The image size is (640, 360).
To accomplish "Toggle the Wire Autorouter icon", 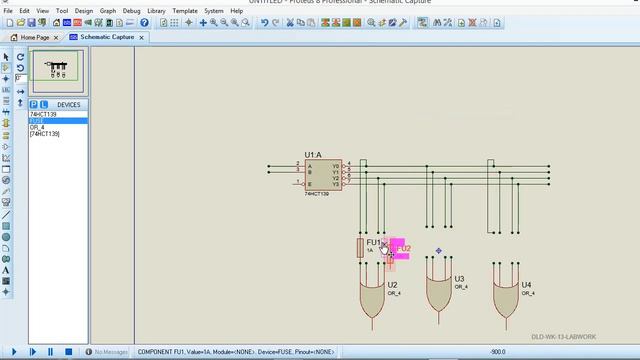I will (x=422, y=23).
